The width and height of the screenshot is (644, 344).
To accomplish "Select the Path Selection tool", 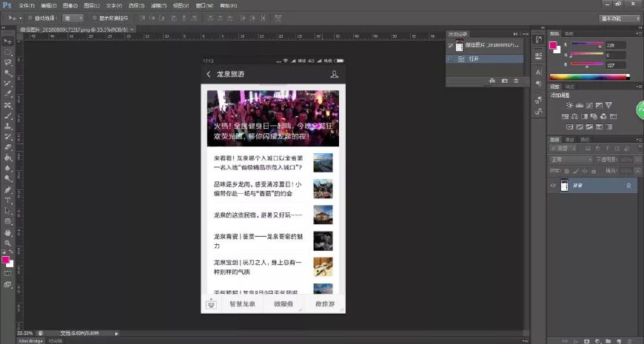I will tap(7, 211).
